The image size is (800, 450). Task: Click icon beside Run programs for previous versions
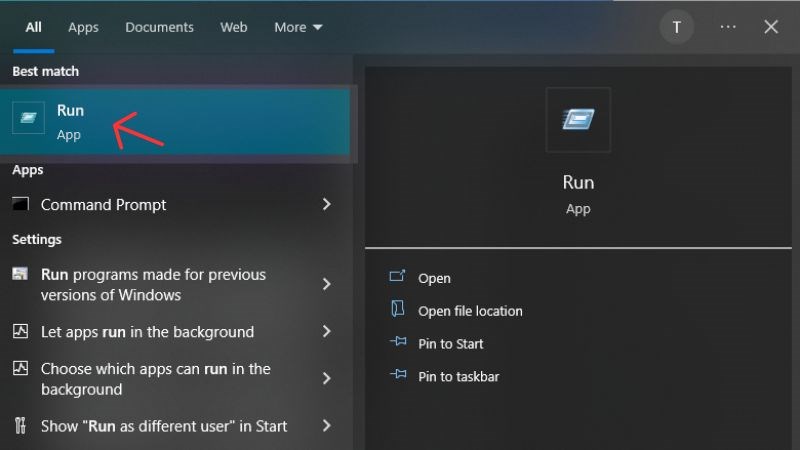20,274
